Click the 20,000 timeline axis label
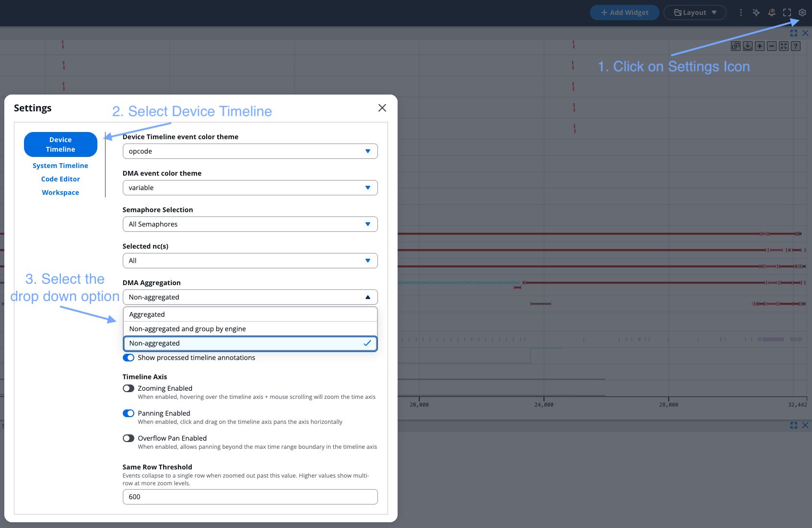Viewport: 812px width, 528px height. pyautogui.click(x=419, y=405)
